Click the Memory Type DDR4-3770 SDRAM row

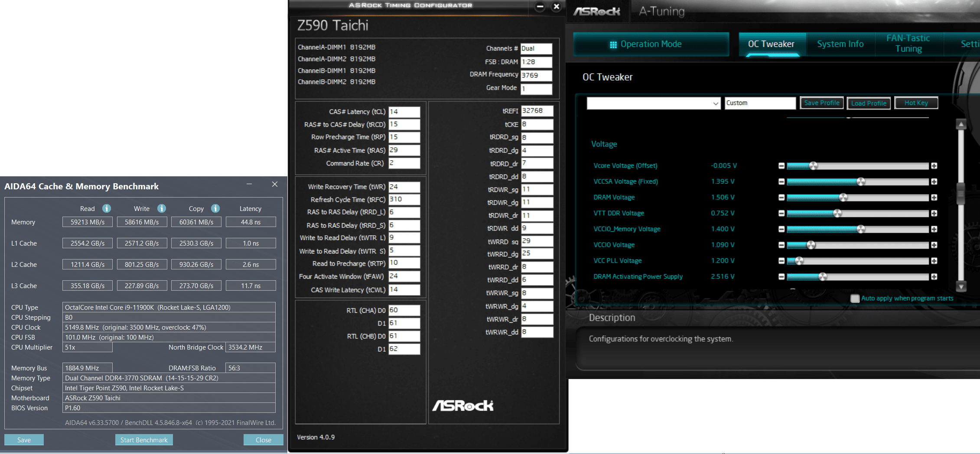tap(169, 378)
